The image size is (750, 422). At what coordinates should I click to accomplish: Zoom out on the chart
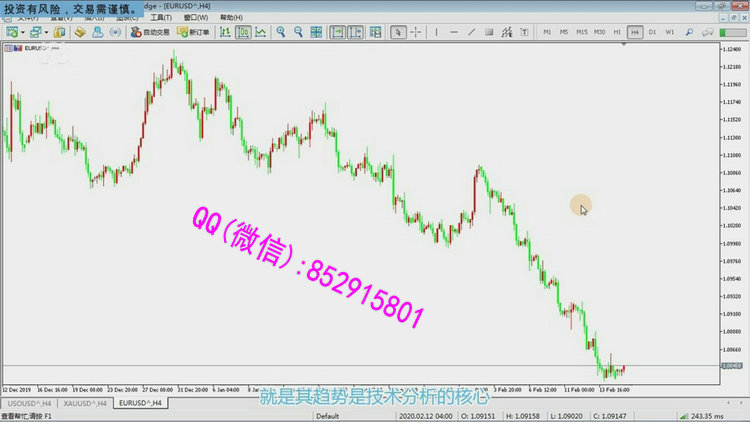[x=299, y=32]
